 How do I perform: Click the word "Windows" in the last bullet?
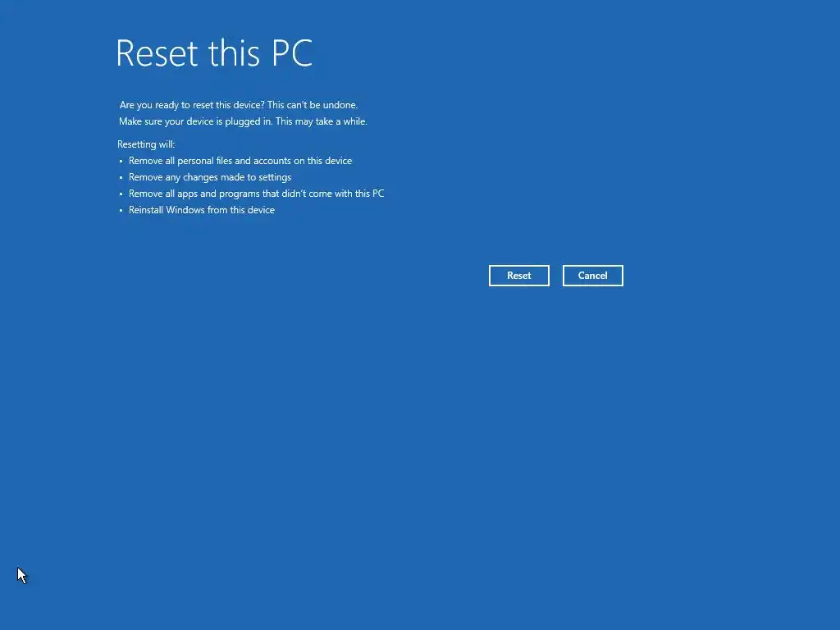coord(185,210)
